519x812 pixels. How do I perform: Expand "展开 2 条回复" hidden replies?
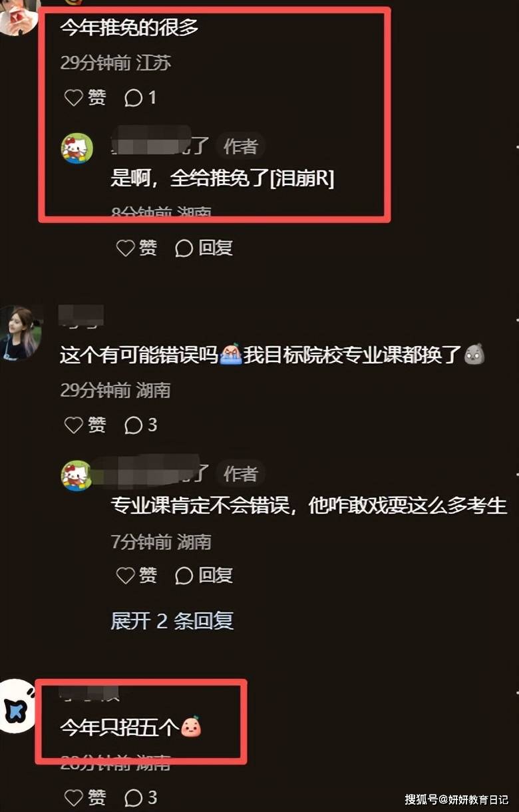172,620
